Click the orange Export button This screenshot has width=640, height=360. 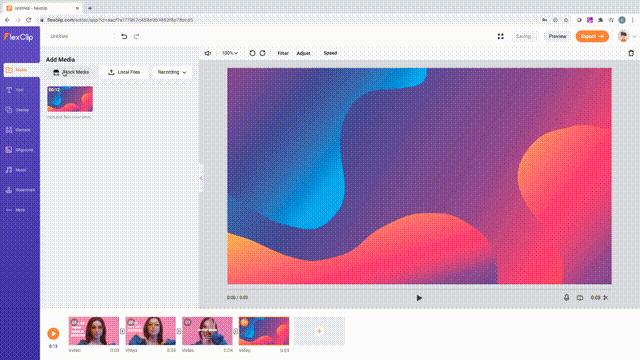point(592,36)
